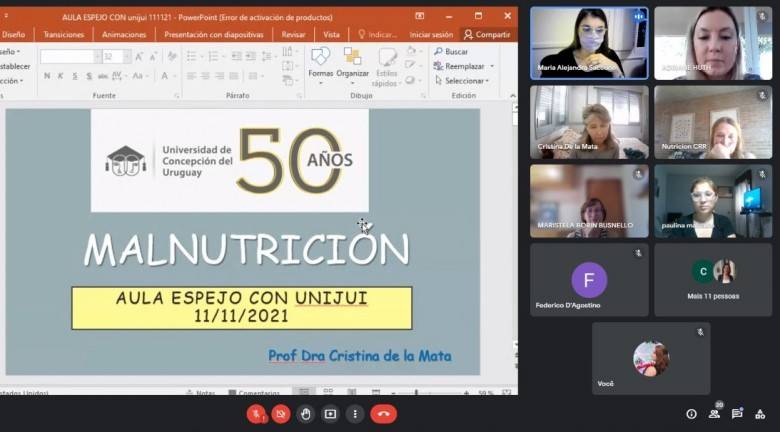Open the Aa change case dropdown
Screen dimensions: 780x432
coord(140,76)
